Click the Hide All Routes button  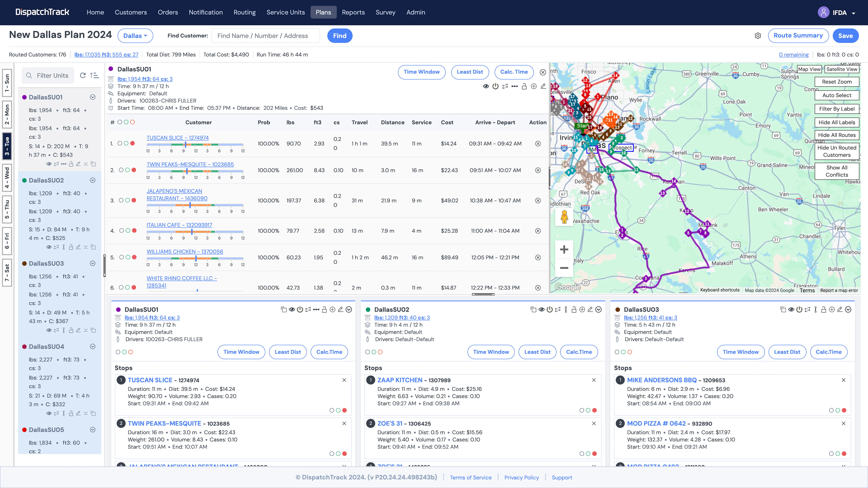(837, 135)
